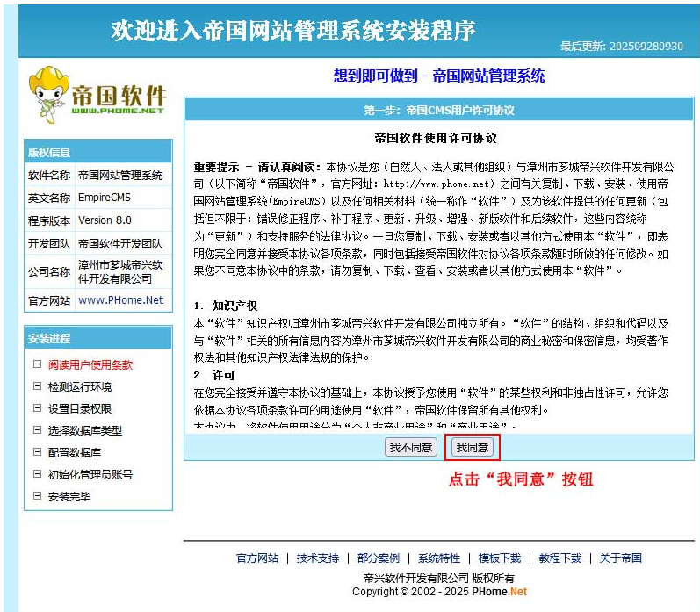Click the 开发团队 label cell
700x612 pixels.
49,243
